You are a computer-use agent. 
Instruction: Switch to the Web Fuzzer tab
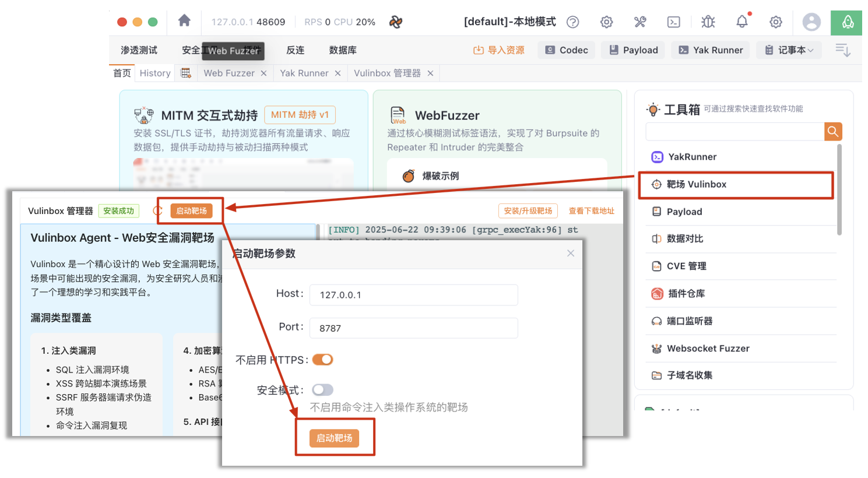click(229, 73)
